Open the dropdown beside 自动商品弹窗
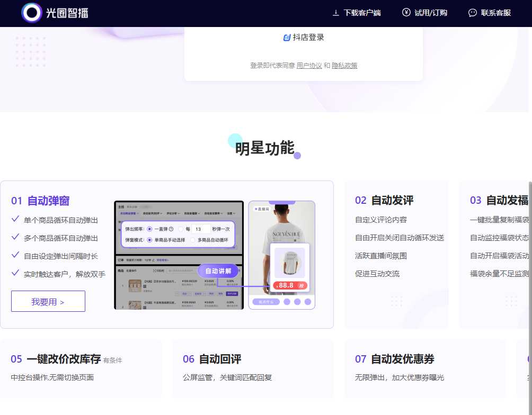The width and height of the screenshot is (532, 415). pyautogui.click(x=139, y=213)
